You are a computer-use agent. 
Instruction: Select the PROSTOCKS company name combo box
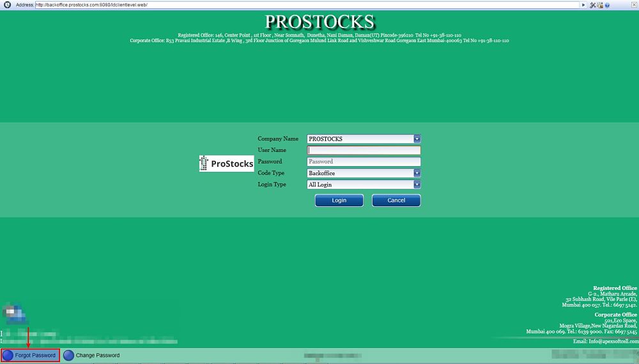(364, 139)
